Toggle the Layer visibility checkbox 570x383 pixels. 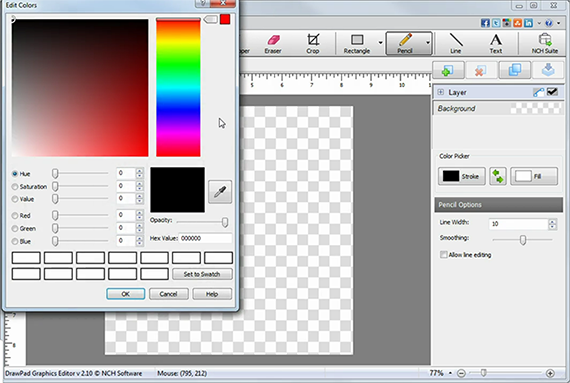pos(553,92)
